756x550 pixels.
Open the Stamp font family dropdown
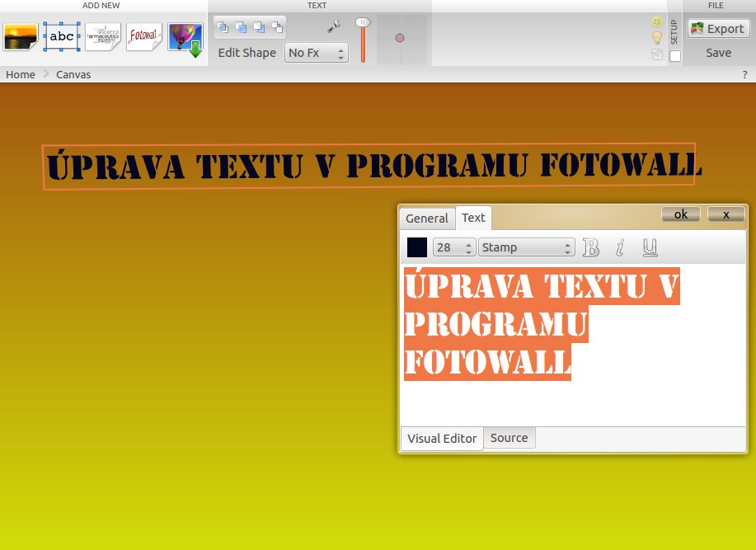527,247
